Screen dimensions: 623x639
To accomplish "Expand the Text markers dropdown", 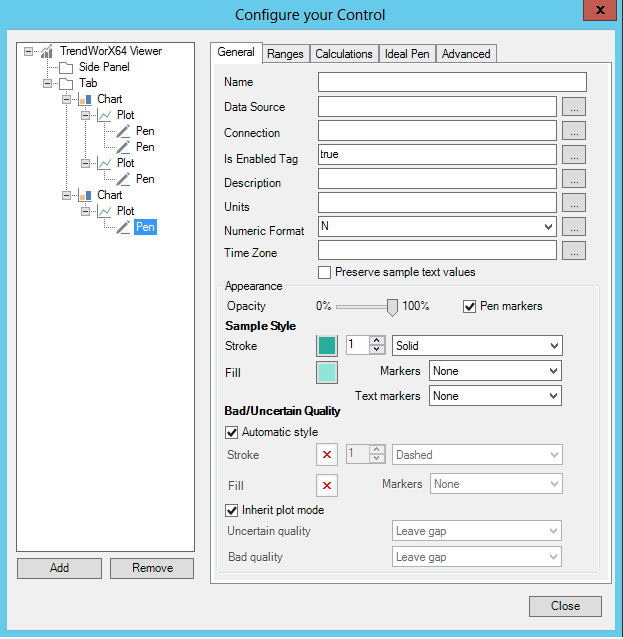I will coord(495,396).
